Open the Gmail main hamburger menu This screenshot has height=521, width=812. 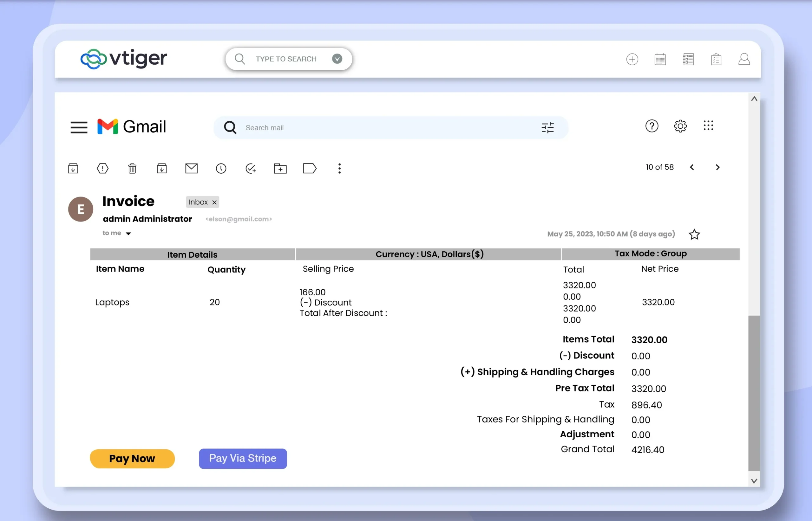tap(79, 127)
